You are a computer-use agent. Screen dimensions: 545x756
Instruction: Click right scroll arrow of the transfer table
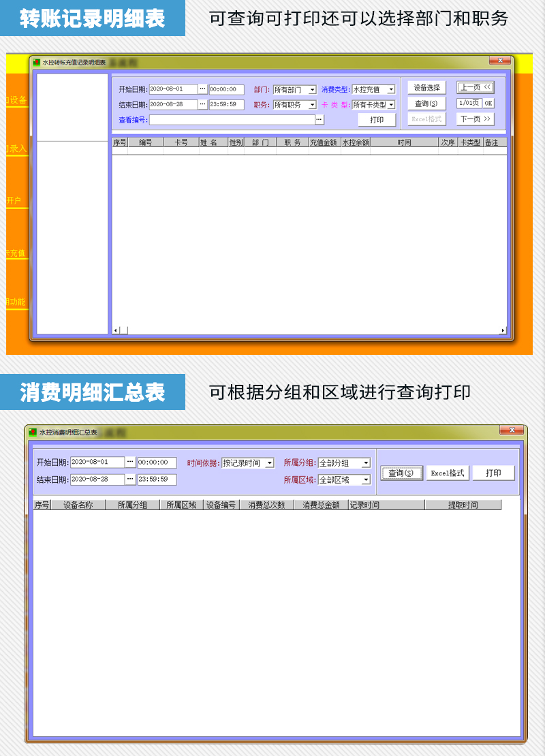point(503,330)
